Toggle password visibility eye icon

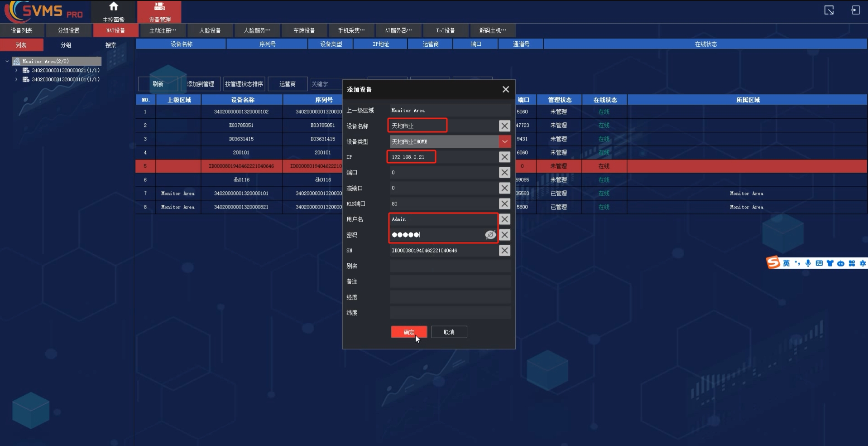tap(490, 235)
